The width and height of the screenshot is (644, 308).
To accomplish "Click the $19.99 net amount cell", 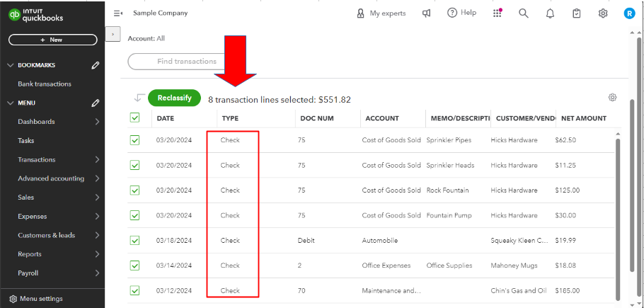I will tap(565, 240).
